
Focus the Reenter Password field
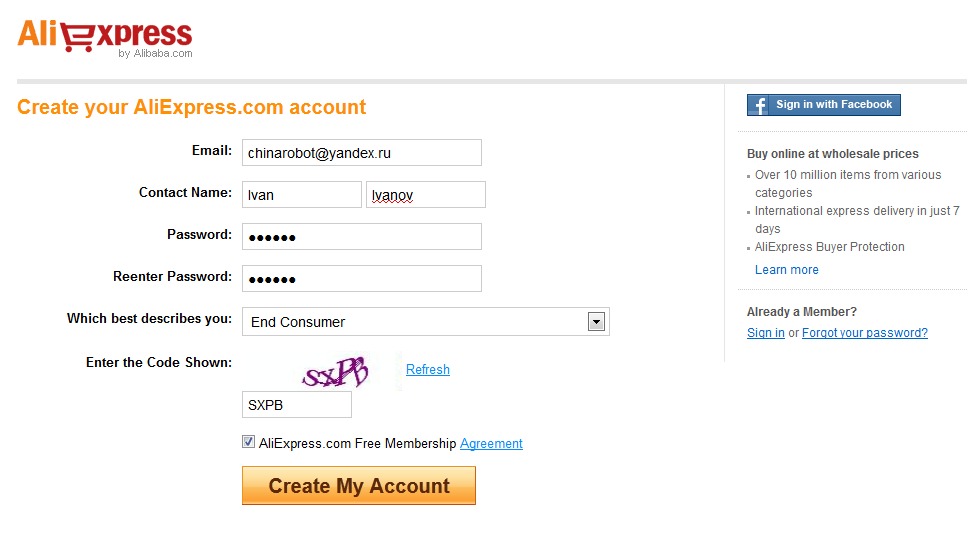click(x=362, y=279)
